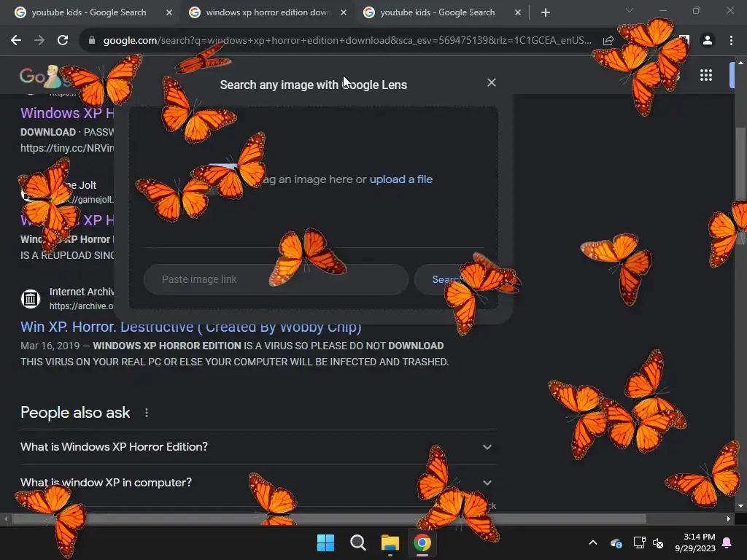Click the muted volume tray icon
747x560 pixels.
658,542
